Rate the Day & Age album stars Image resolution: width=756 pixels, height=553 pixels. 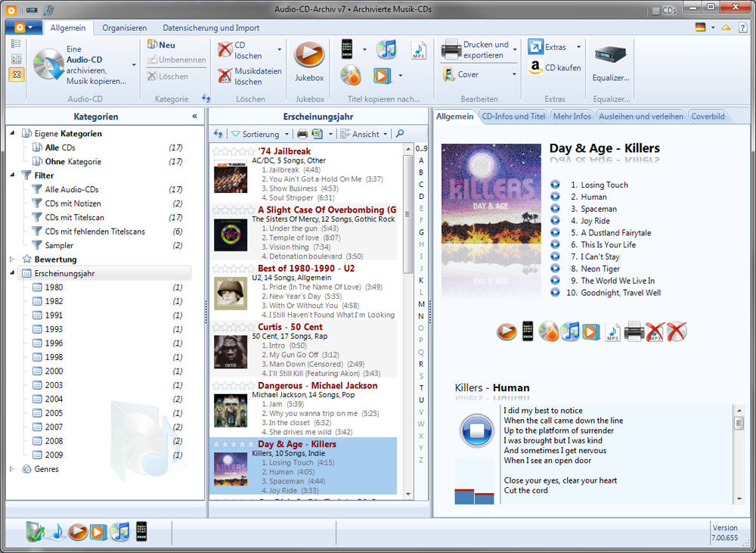[234, 444]
